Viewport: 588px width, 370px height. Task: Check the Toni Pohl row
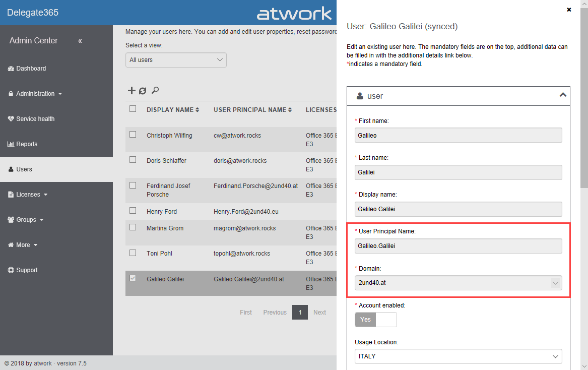[x=133, y=253]
